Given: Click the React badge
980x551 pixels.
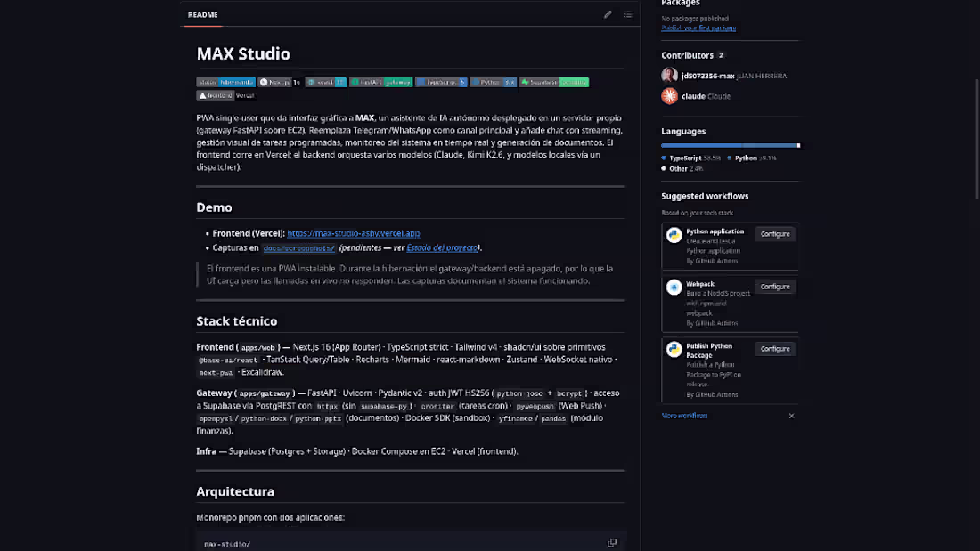Looking at the screenshot, I should [x=325, y=82].
